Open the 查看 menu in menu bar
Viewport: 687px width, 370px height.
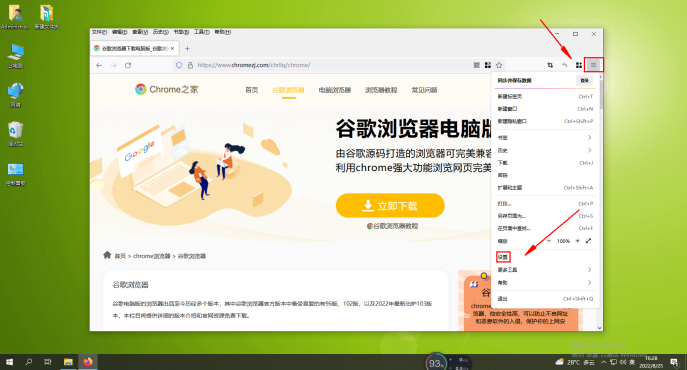[x=140, y=32]
